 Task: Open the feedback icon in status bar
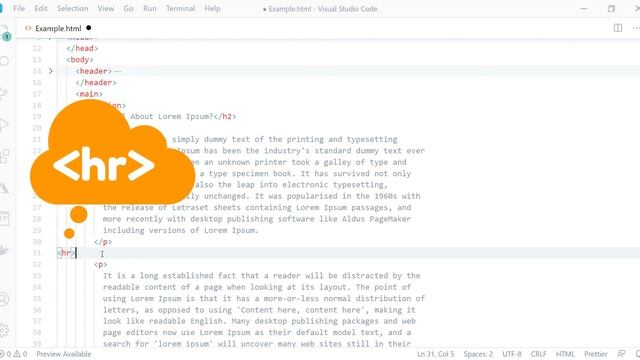pyautogui.click(x=621, y=354)
